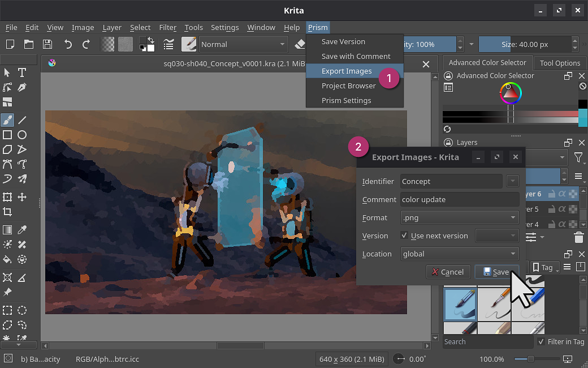
Task: Select the Rectangular Selection tool
Action: [x=7, y=310]
